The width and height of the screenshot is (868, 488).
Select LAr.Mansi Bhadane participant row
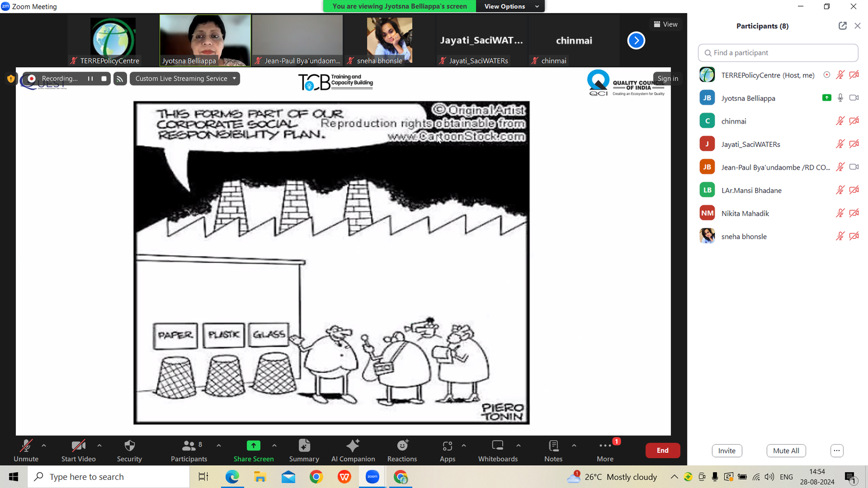click(x=778, y=190)
